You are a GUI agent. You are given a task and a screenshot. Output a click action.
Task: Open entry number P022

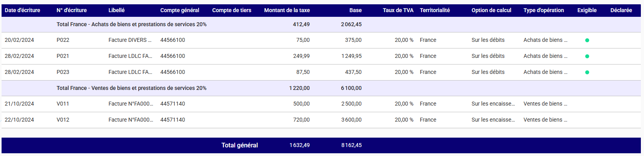click(x=63, y=40)
